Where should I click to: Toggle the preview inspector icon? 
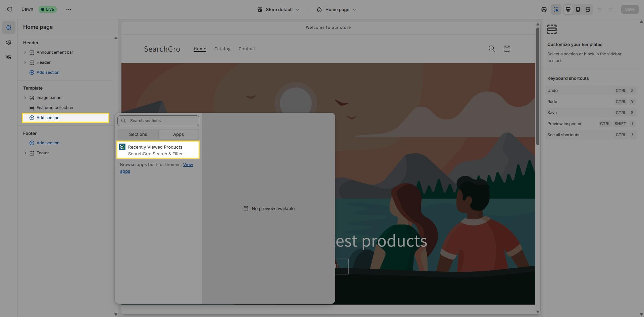[556, 9]
